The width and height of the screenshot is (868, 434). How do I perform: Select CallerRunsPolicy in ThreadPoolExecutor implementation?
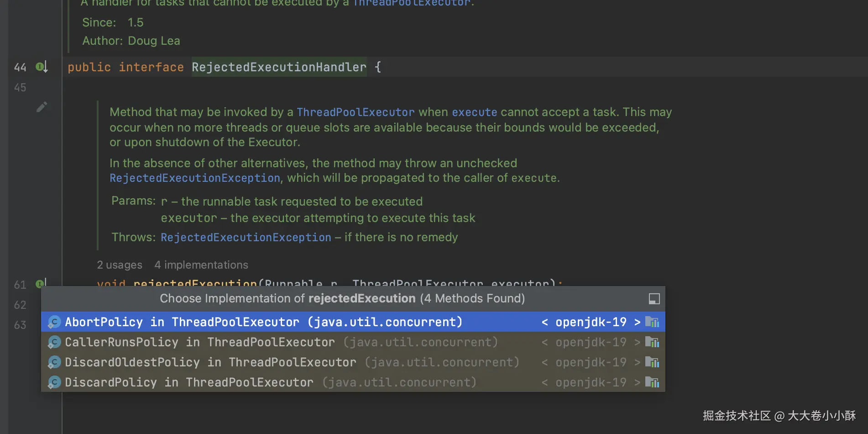(x=199, y=342)
